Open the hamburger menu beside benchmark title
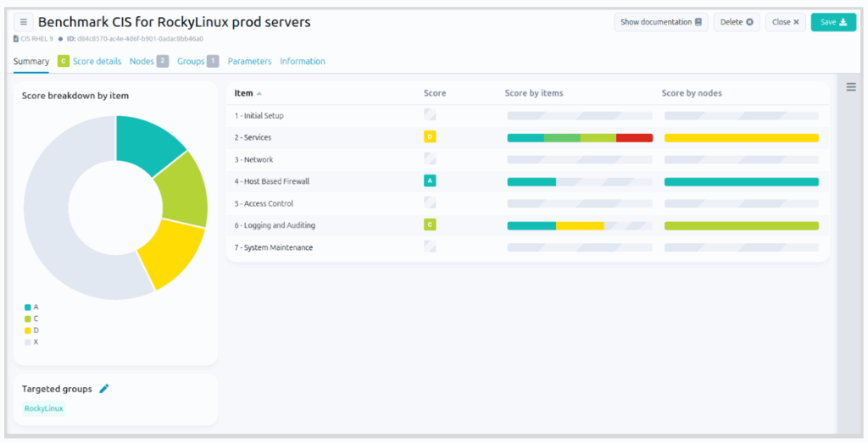 (x=23, y=22)
